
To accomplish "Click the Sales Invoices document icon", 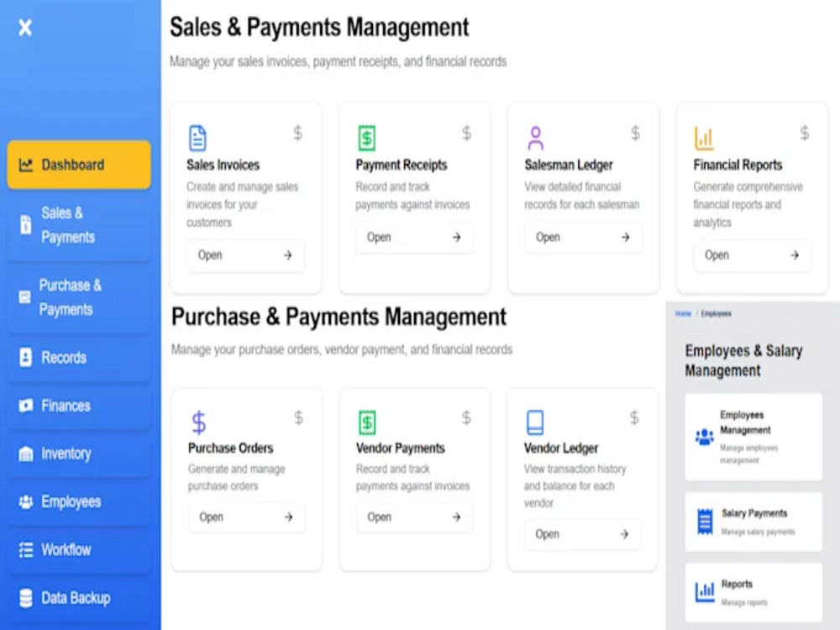I will 197,138.
